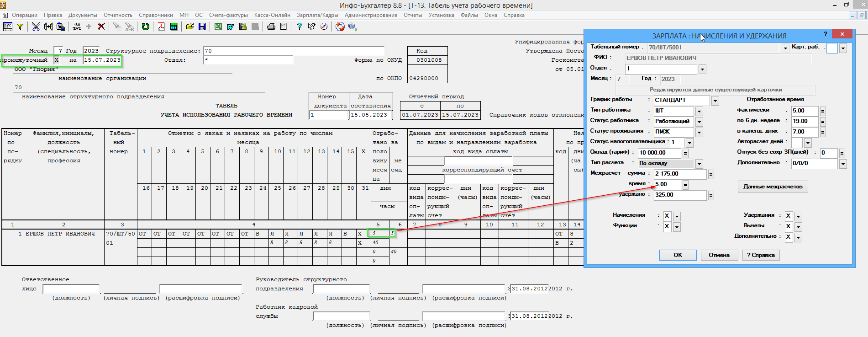
Task: Expand the Табельный номер dropdown
Action: coord(785,48)
